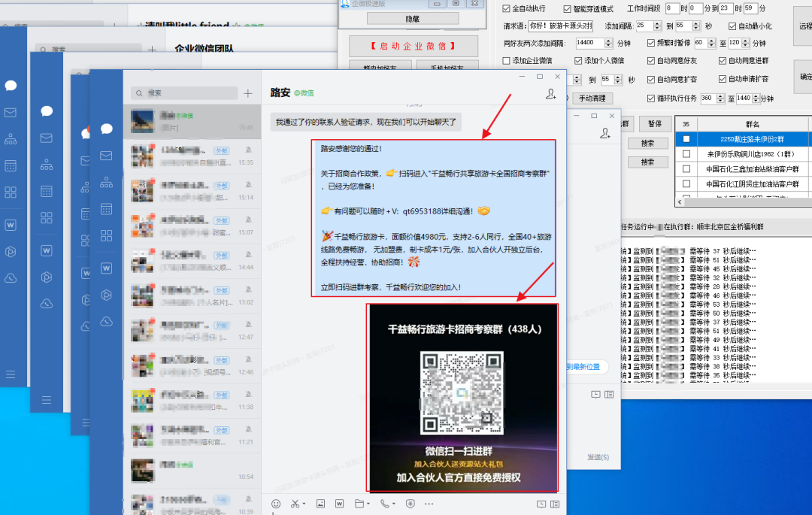Toggle 智能穿透模式 checkbox
Viewport: 812px width, 515px height.
click(x=567, y=9)
